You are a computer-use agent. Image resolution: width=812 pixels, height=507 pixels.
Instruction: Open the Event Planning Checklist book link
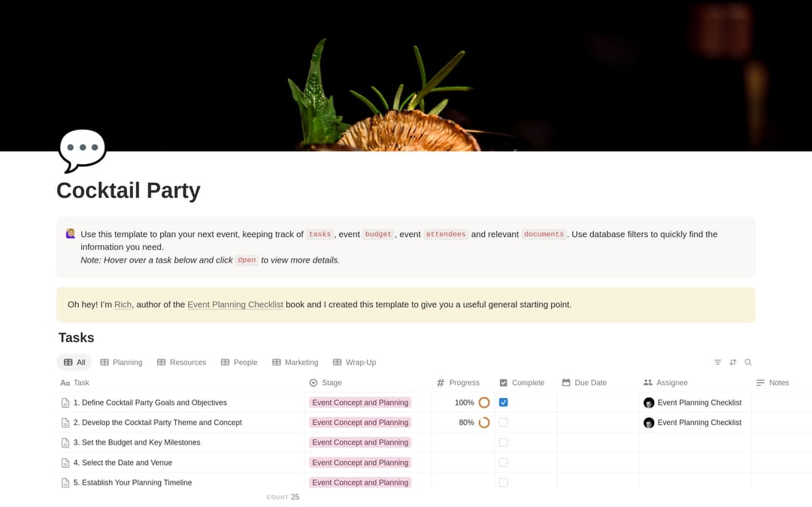235,305
